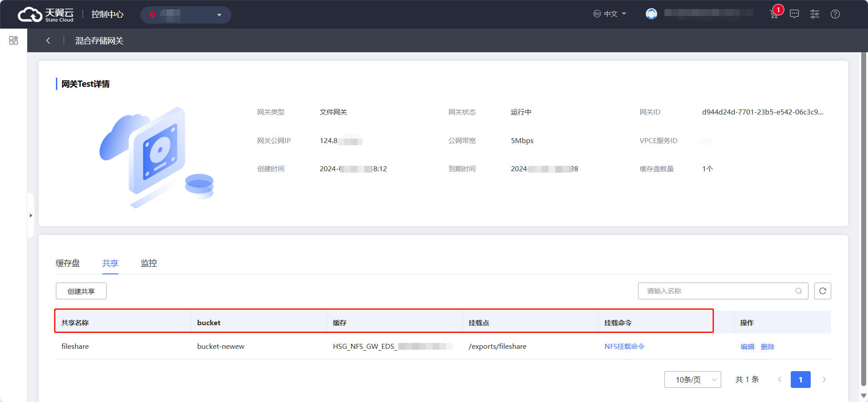Click the fileshare share name cell

pyautogui.click(x=75, y=347)
